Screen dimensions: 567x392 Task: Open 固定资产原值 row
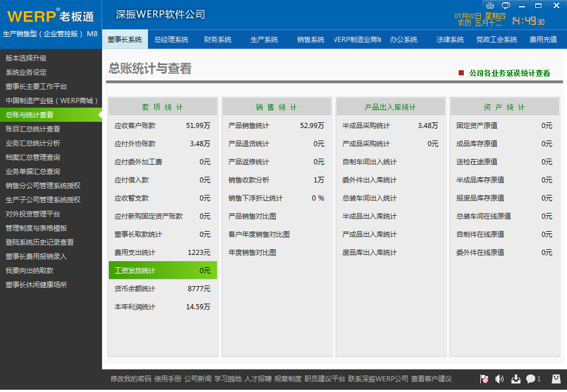[x=505, y=126]
